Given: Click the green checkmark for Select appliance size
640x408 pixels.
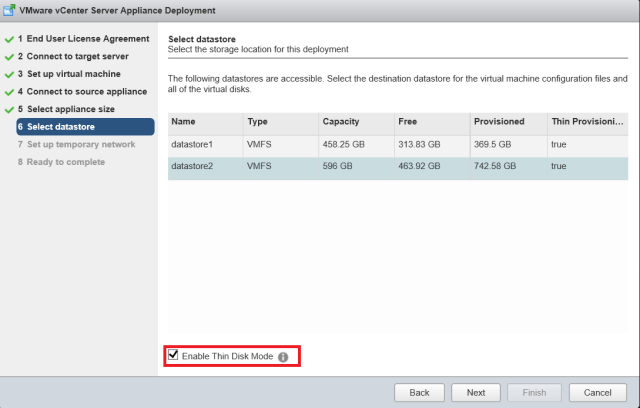Looking at the screenshot, I should (9, 110).
